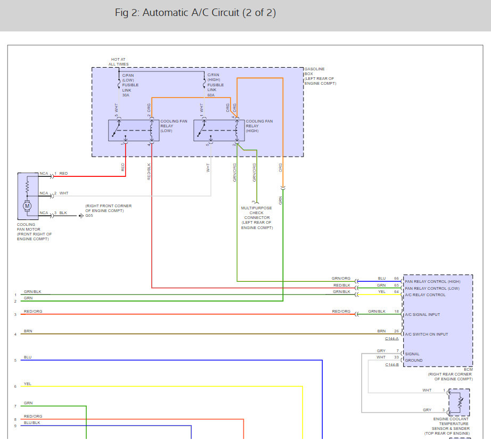Click the A/C SIGNAL INPUT label
This screenshot has width=491, height=448.
(x=423, y=314)
